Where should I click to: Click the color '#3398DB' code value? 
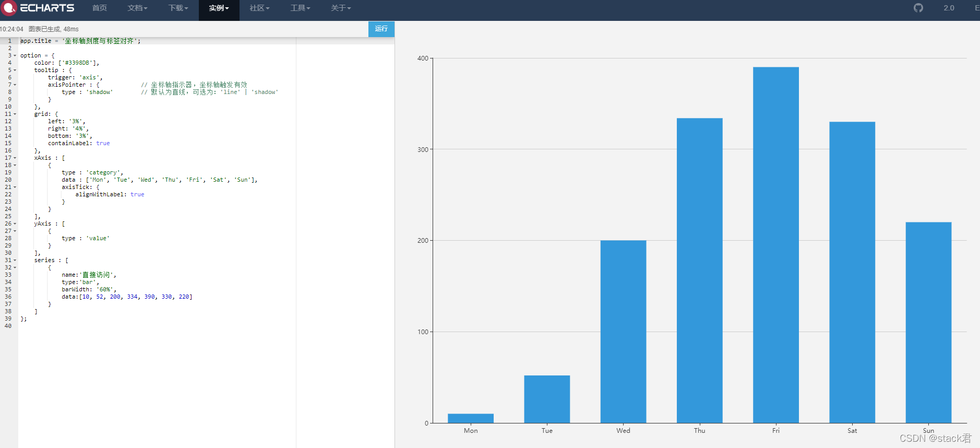click(x=79, y=63)
